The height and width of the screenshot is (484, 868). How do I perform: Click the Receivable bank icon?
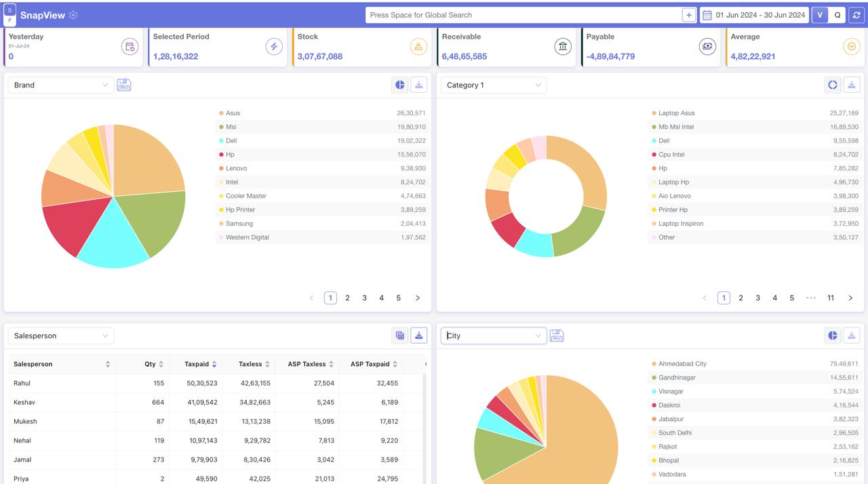pyautogui.click(x=563, y=46)
